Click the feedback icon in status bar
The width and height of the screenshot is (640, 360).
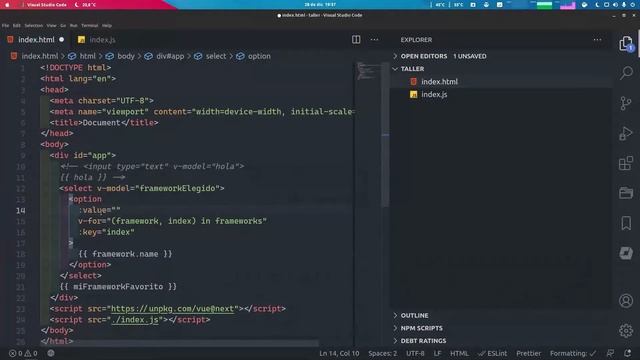611,353
